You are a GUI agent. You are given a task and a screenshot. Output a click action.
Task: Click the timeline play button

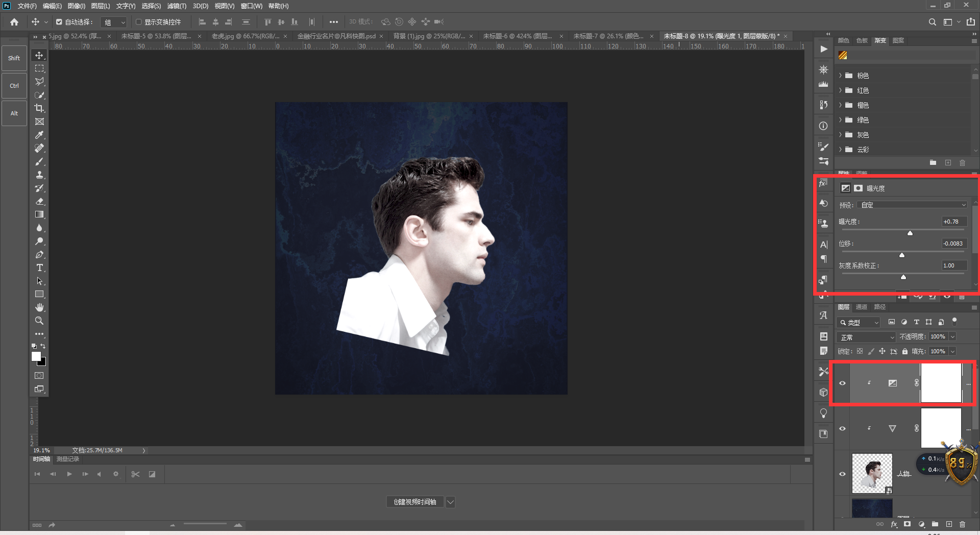click(x=69, y=474)
